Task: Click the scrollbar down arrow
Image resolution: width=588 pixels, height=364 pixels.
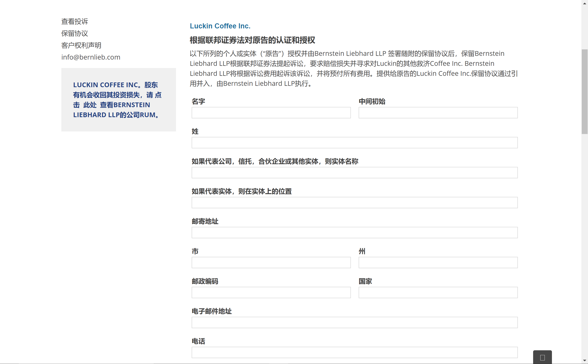Action: [585, 361]
